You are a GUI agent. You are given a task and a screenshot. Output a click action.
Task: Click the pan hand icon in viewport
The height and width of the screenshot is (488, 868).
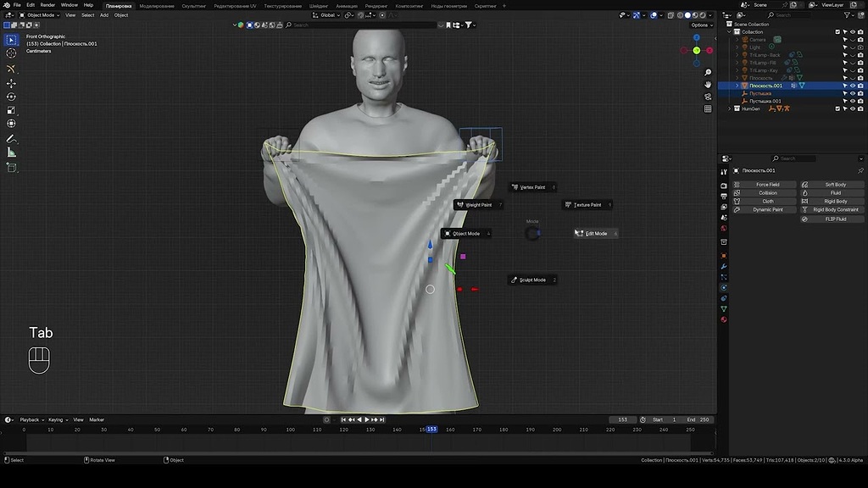click(708, 85)
